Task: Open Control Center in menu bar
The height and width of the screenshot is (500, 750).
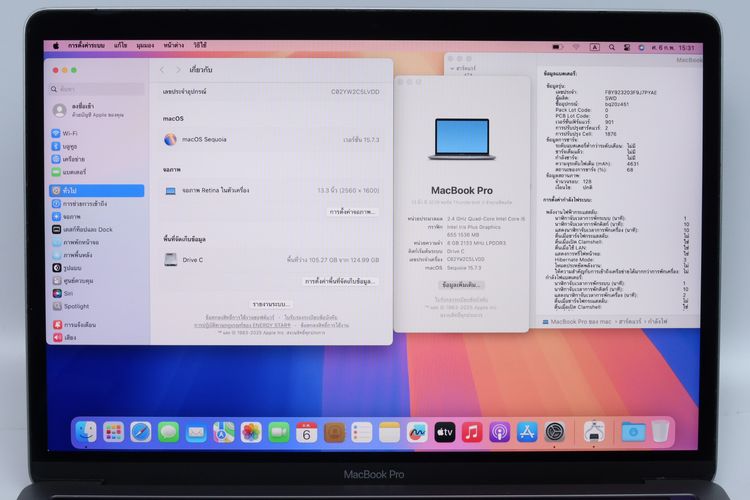Action: [x=627, y=47]
